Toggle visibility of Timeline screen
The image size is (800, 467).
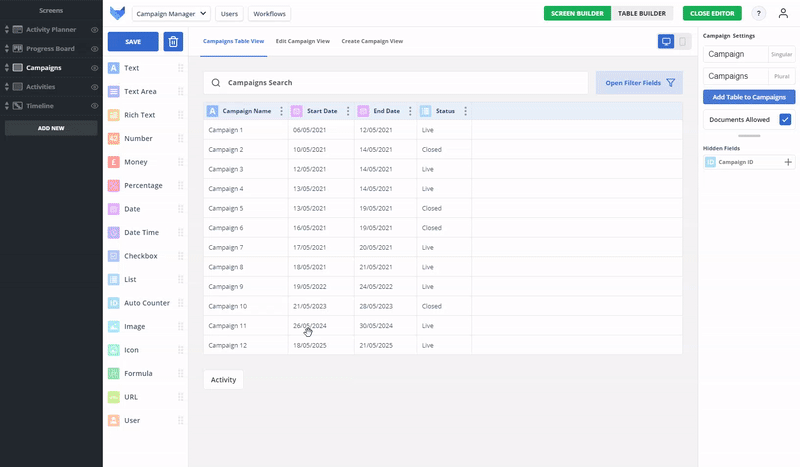pyautogui.click(x=94, y=106)
